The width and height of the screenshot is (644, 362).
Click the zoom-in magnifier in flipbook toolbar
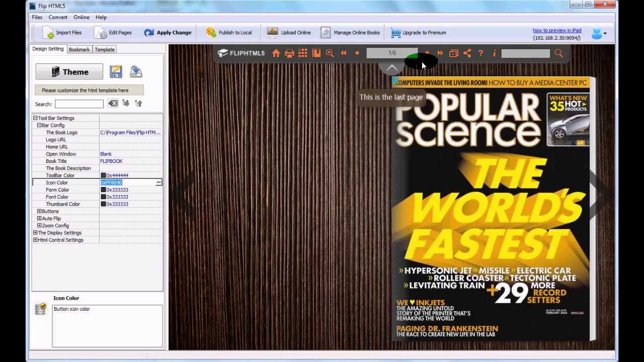[330, 53]
